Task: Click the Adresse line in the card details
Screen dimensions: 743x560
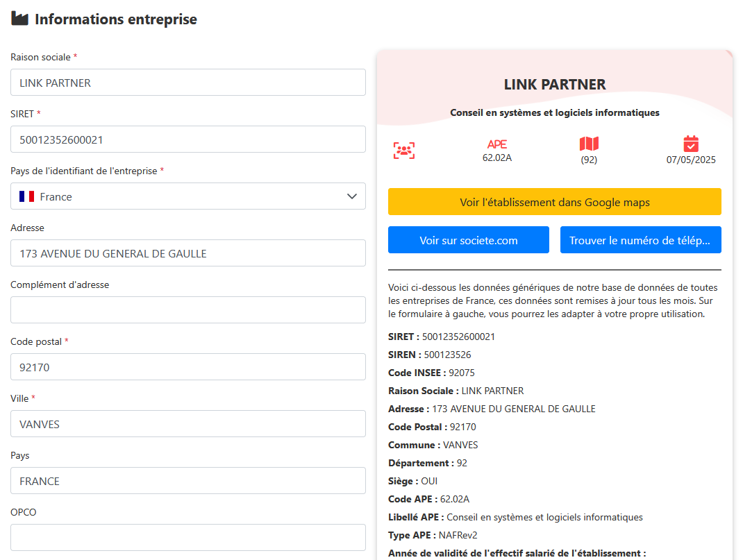Action: (x=492, y=409)
